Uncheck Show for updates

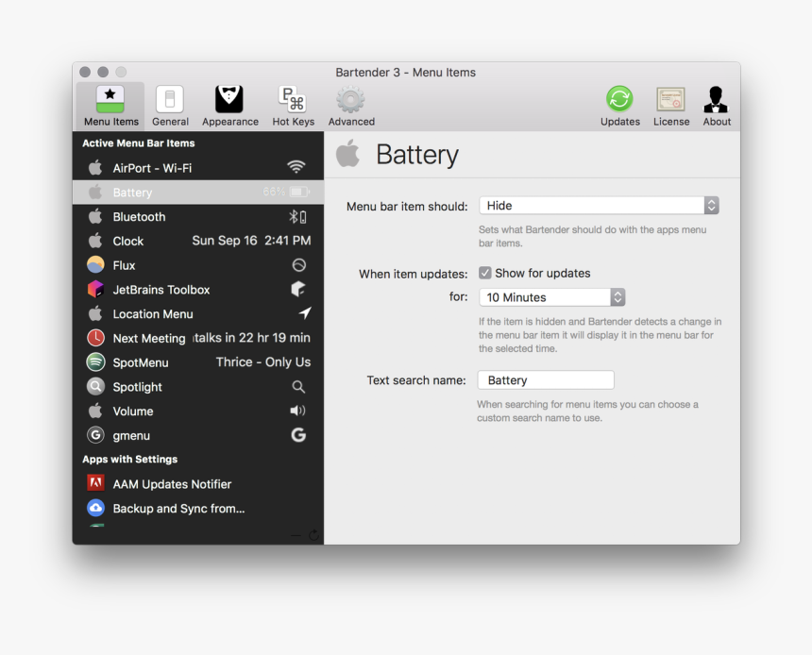click(x=484, y=273)
